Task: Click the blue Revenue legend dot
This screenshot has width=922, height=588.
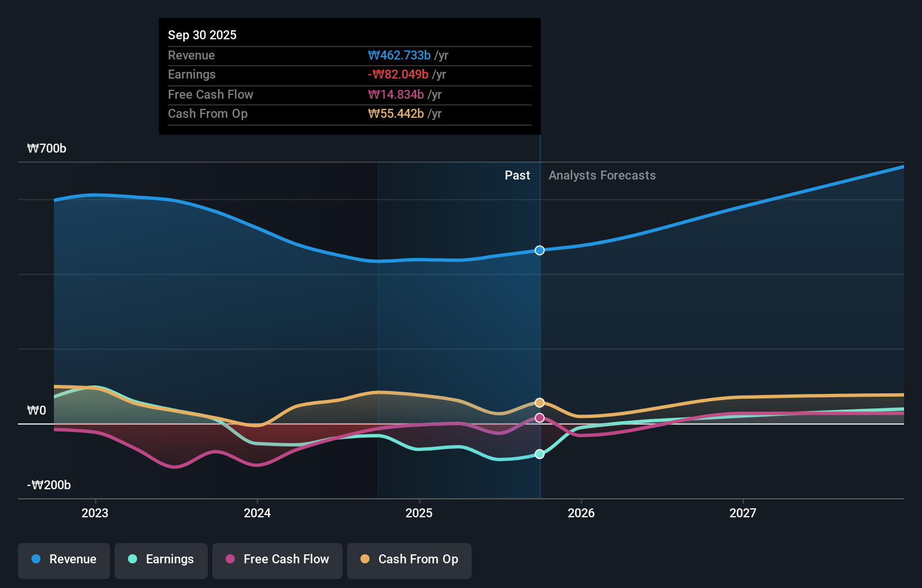Action: [x=35, y=559]
